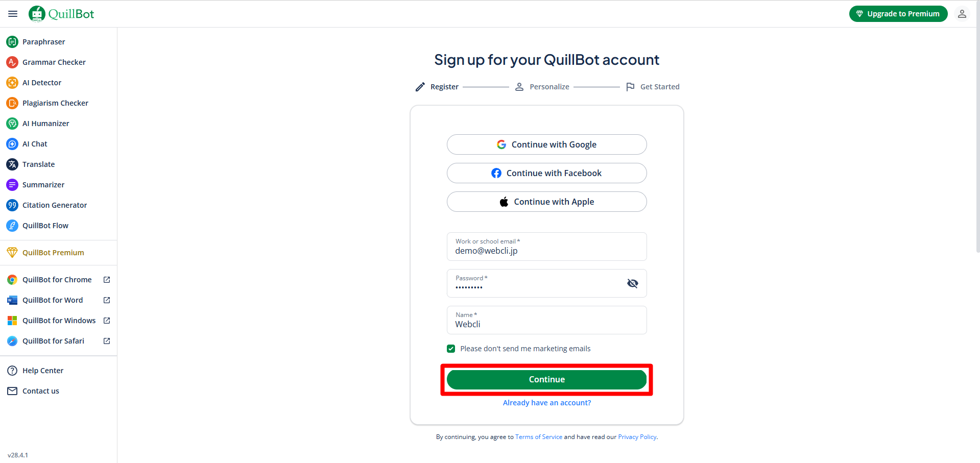The width and height of the screenshot is (980, 463).
Task: Open the Translate tool icon
Action: [12, 164]
